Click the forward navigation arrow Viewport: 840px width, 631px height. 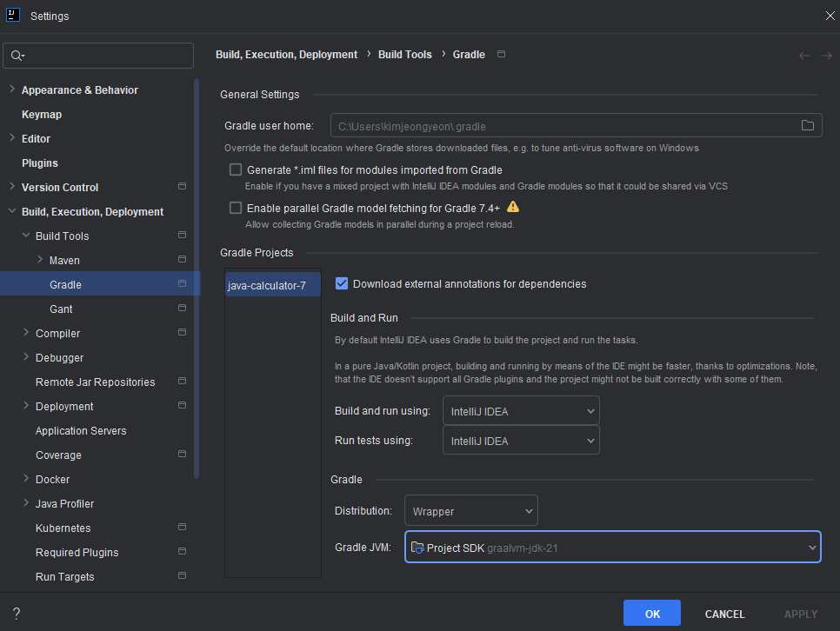[x=827, y=56]
